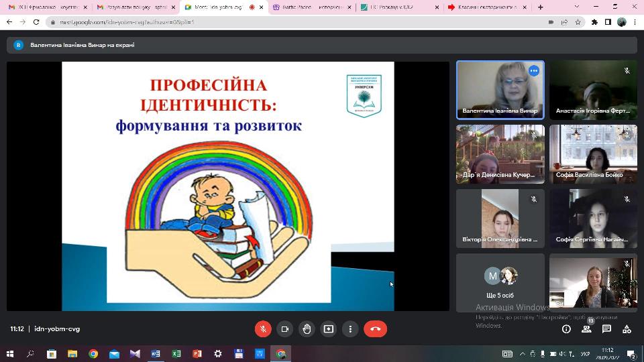Viewport: 644px width, 362px height.
Task: Click the 'Валентина Іванівна Винар на екрані' banner
Action: 322,45
